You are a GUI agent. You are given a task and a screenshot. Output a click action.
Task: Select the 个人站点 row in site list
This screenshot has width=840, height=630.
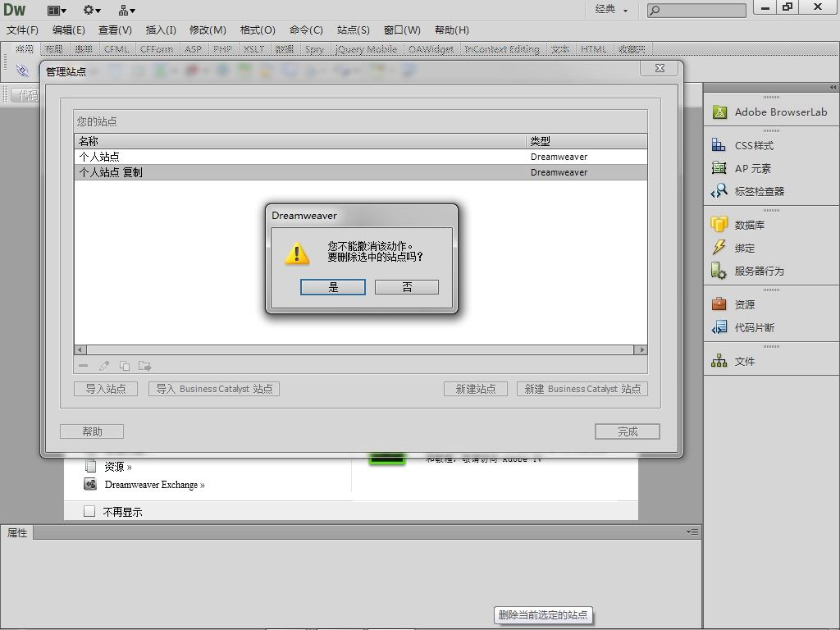pos(361,157)
